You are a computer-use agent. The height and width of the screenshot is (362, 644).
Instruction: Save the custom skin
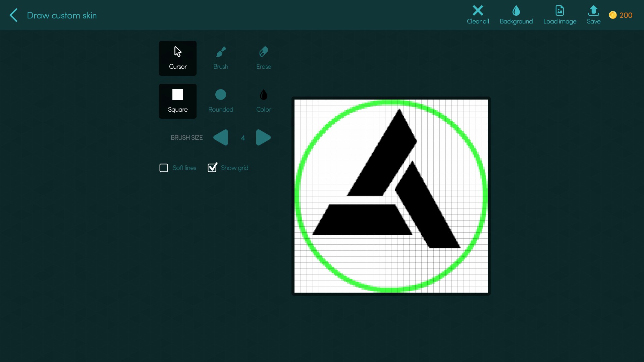point(594,15)
